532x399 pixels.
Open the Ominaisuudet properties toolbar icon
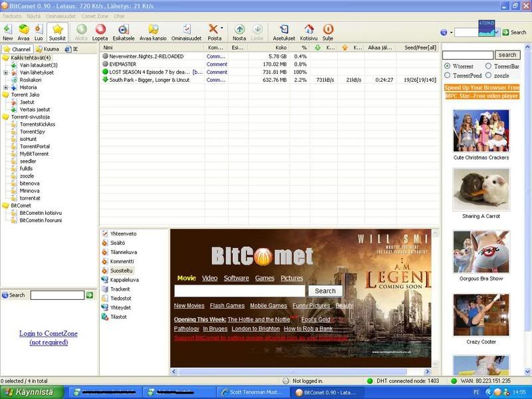click(186, 30)
